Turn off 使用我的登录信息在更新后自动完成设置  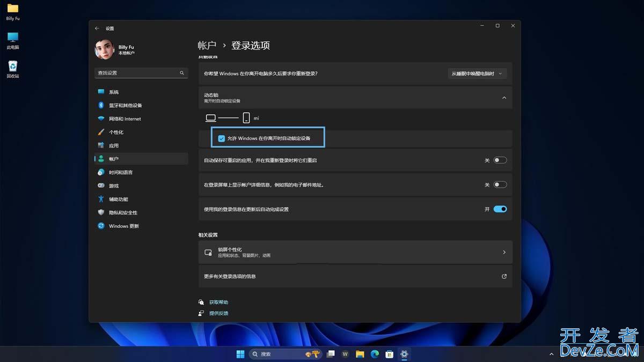pyautogui.click(x=500, y=209)
